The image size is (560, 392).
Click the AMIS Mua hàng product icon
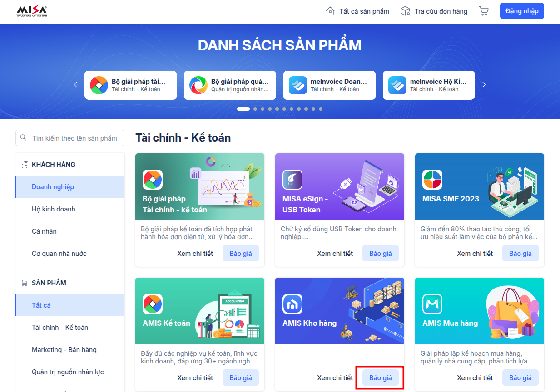[432, 304]
